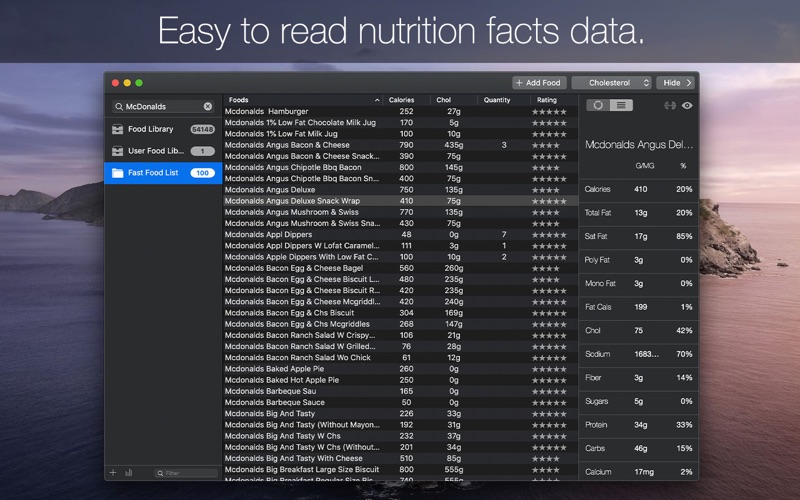
Task: Click the search magnifier icon
Action: click(x=119, y=107)
